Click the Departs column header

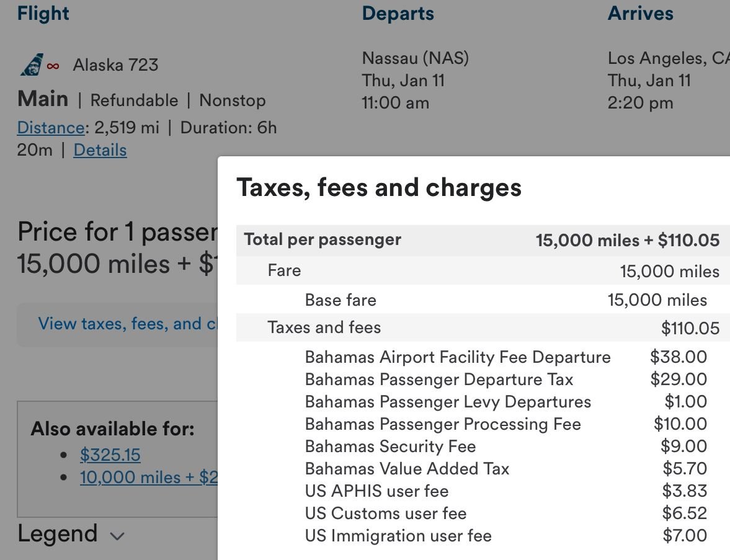pyautogui.click(x=398, y=14)
